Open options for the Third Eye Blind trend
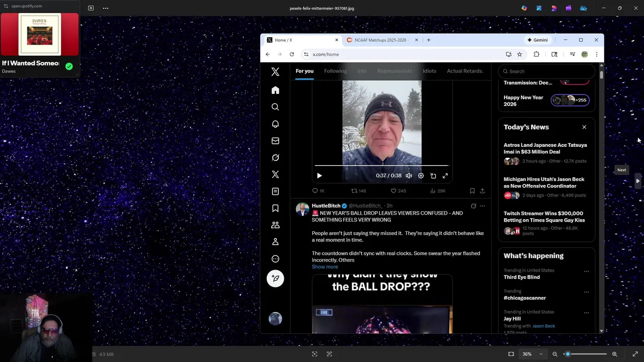This screenshot has width=644, height=362. [x=586, y=271]
